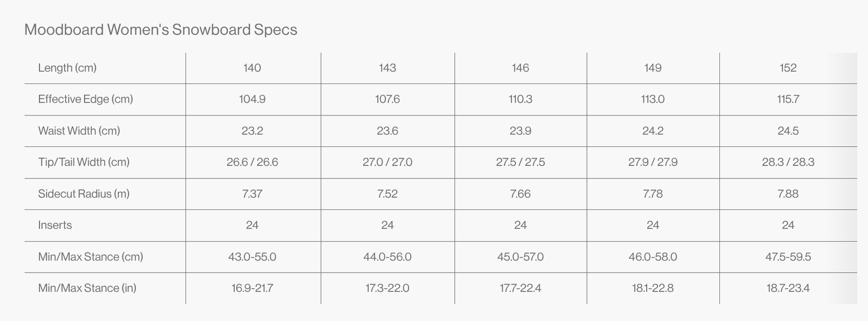Select stance range "43.0-55.0"
868x321 pixels.
(x=252, y=256)
